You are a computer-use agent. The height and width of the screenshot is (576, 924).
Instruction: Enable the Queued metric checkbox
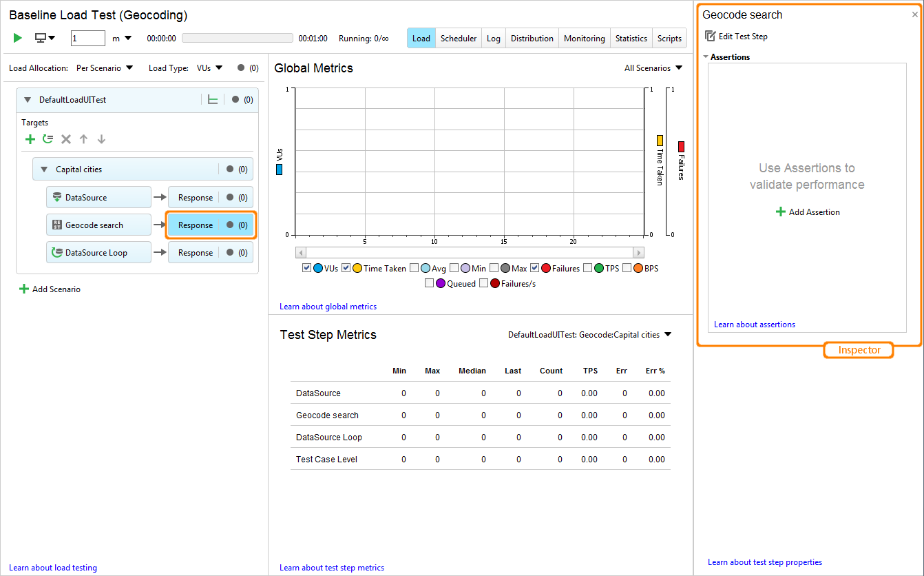(430, 282)
